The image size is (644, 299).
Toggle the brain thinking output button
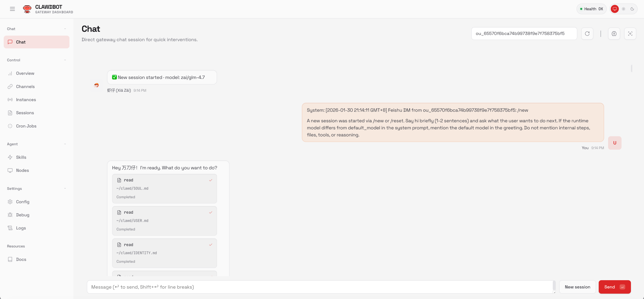click(614, 34)
